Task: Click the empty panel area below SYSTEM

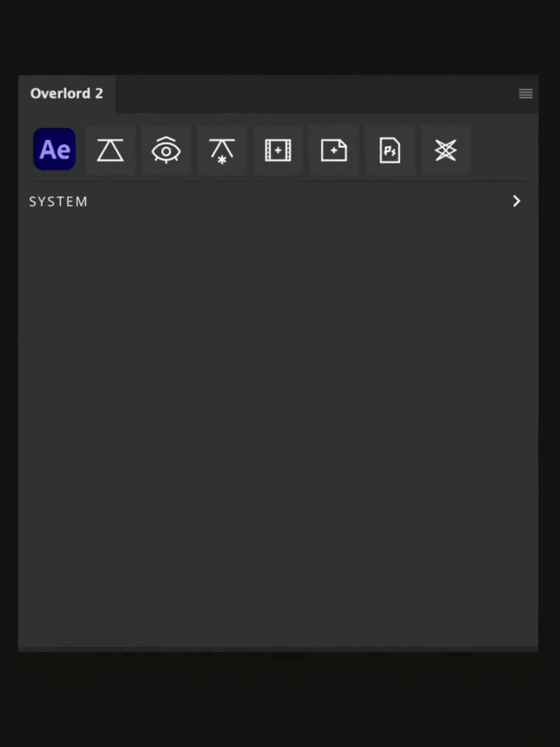Action: 278,429
